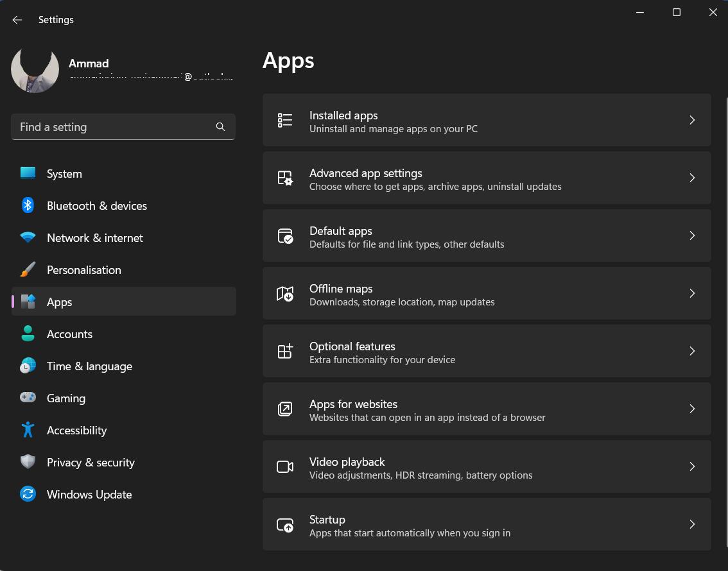Open Gaming via controller icon
728x571 pixels.
pos(28,398)
